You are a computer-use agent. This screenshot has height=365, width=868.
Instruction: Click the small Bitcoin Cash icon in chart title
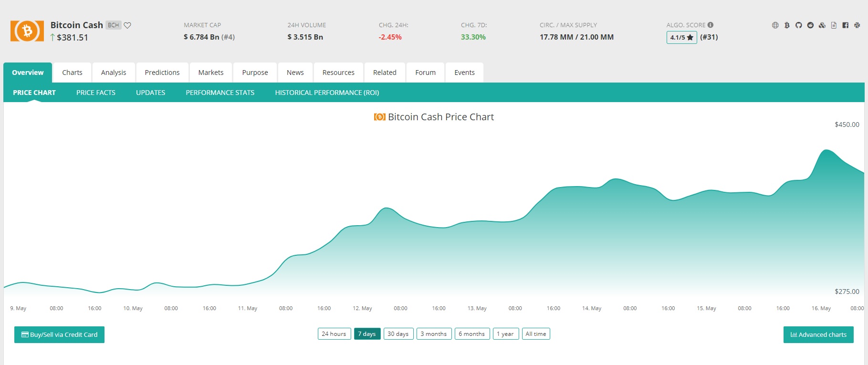pos(379,117)
